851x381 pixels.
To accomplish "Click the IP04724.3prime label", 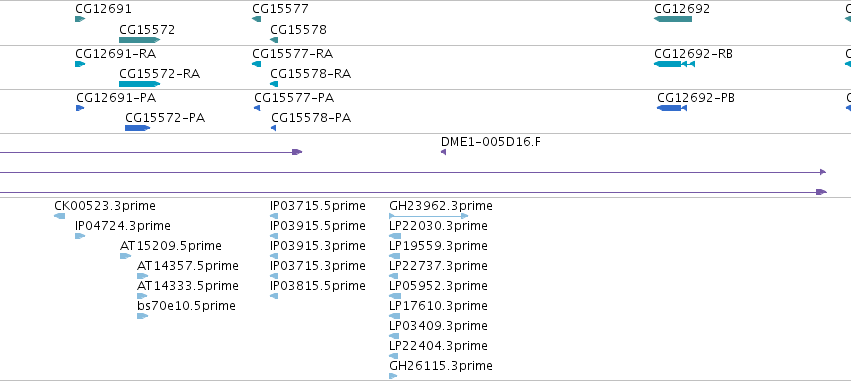I will click(x=123, y=226).
